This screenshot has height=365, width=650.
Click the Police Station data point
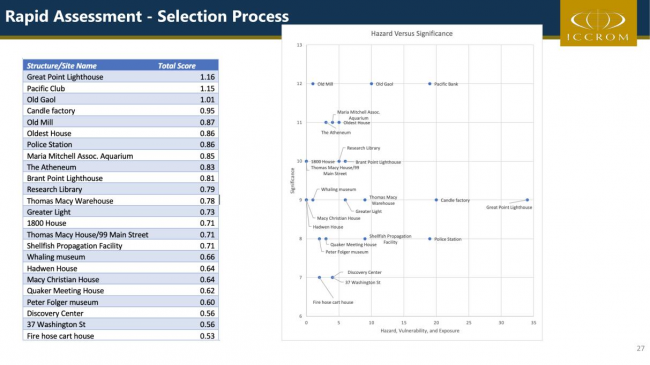pos(429,239)
